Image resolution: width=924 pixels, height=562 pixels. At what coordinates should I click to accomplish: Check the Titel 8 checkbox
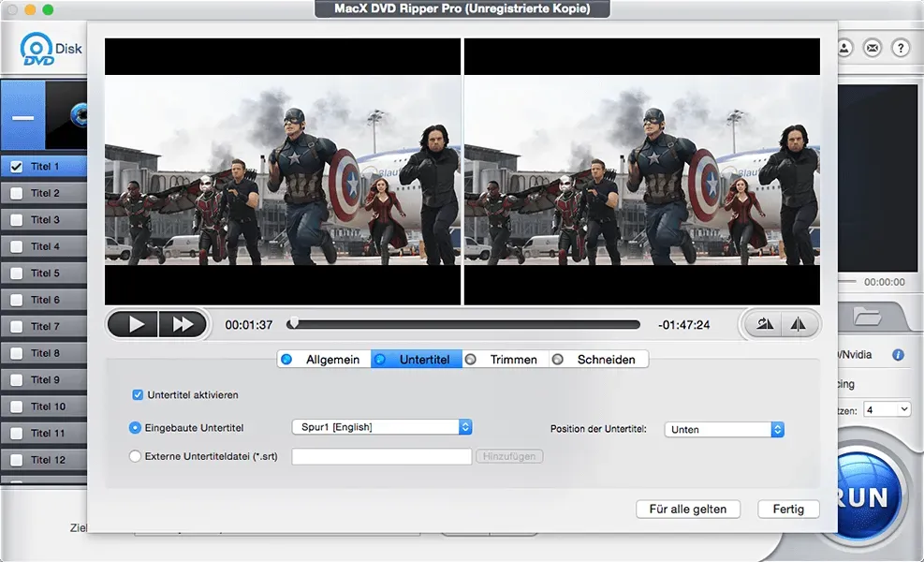coord(17,353)
